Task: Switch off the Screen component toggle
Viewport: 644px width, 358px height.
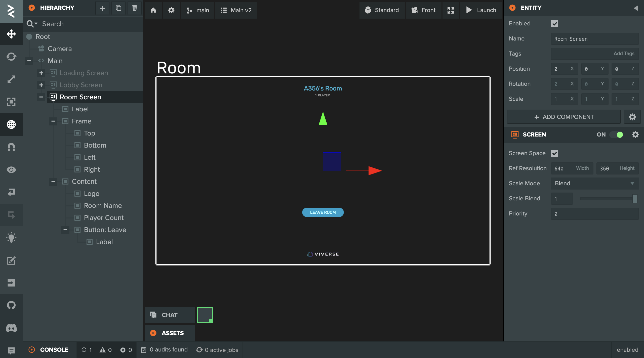Action: (x=616, y=135)
